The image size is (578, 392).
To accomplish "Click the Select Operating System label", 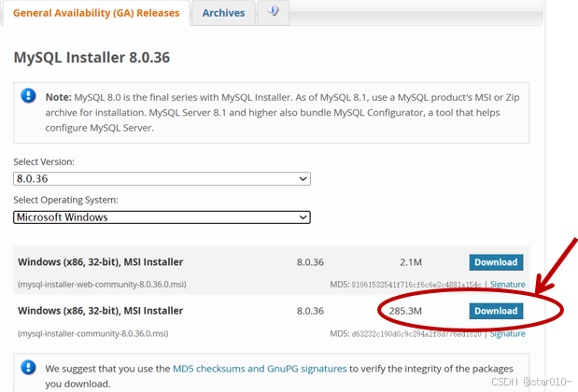I will 65,200.
